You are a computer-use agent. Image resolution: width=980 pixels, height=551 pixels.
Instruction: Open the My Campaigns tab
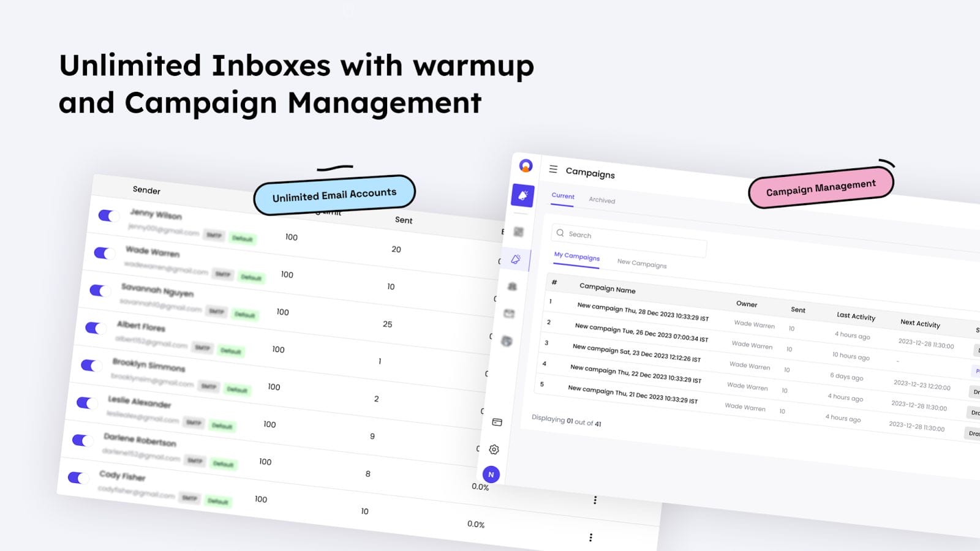pos(576,257)
